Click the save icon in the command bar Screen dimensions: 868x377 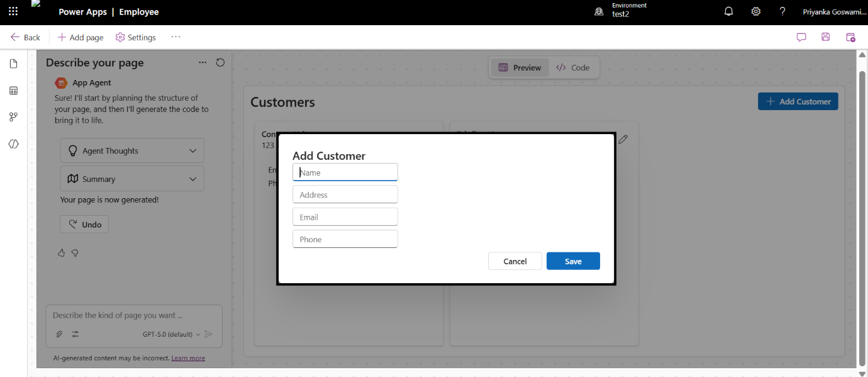pyautogui.click(x=825, y=37)
